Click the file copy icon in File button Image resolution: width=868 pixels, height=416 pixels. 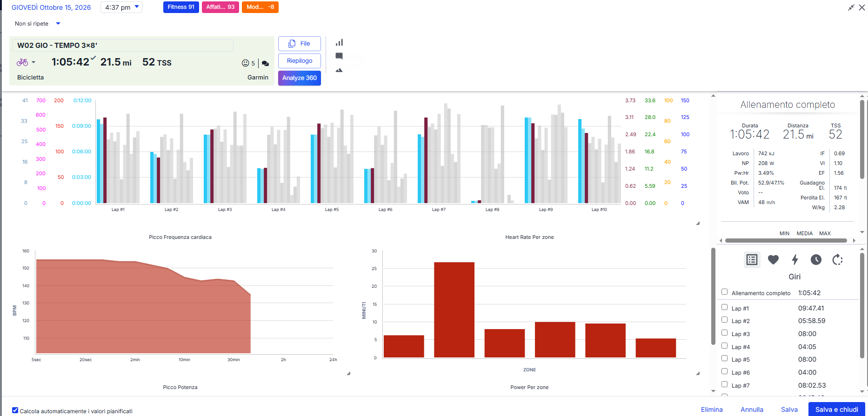point(292,43)
